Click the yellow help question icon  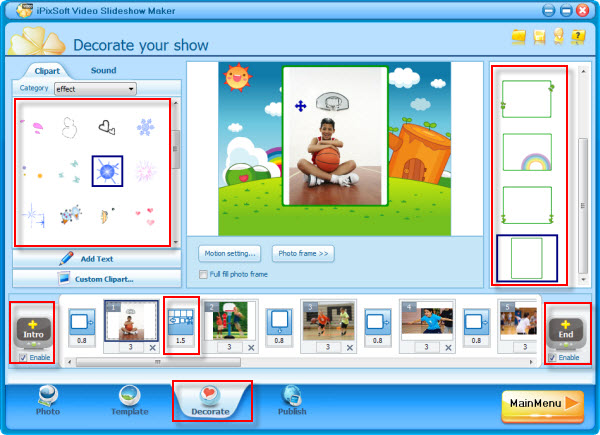(578, 37)
